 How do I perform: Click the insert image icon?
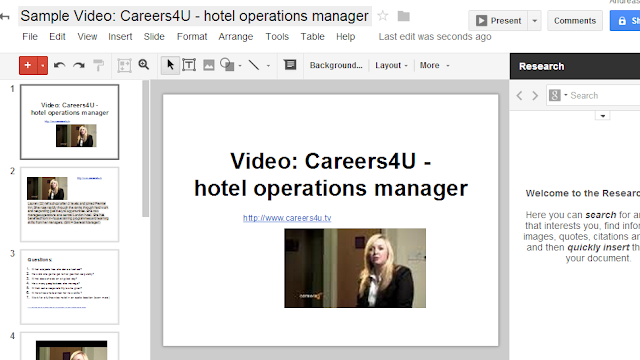pyautogui.click(x=209, y=65)
